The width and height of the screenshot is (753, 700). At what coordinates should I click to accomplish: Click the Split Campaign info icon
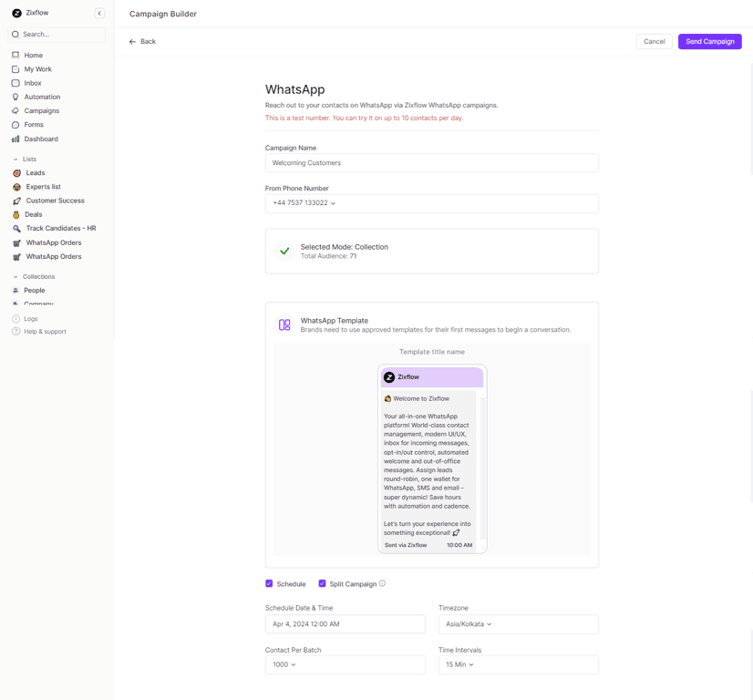pos(382,583)
